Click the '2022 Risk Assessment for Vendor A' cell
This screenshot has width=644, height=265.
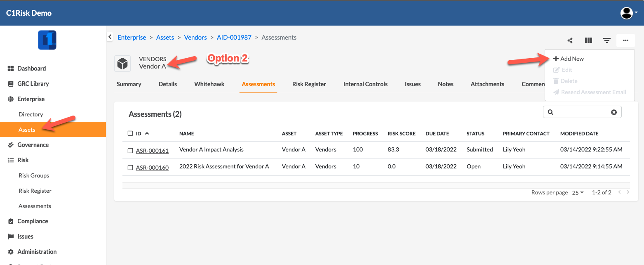coord(224,166)
